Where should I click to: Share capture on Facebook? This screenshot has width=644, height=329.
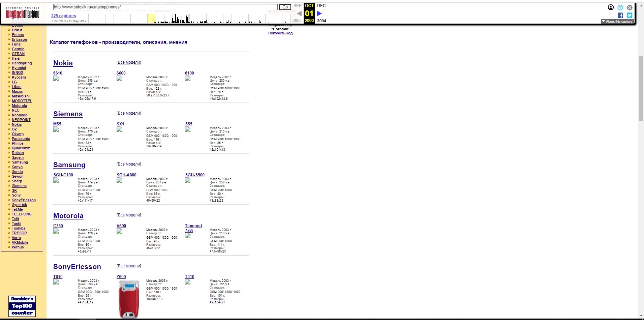(620, 15)
